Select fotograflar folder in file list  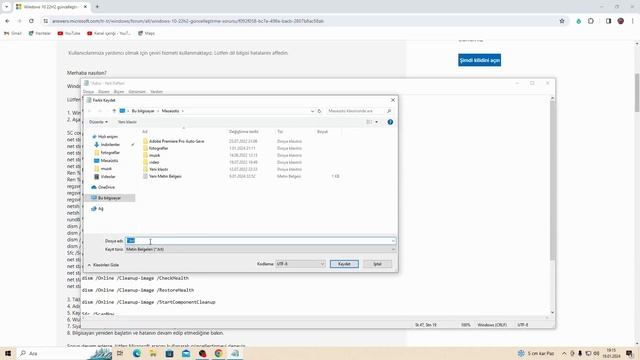pos(158,148)
